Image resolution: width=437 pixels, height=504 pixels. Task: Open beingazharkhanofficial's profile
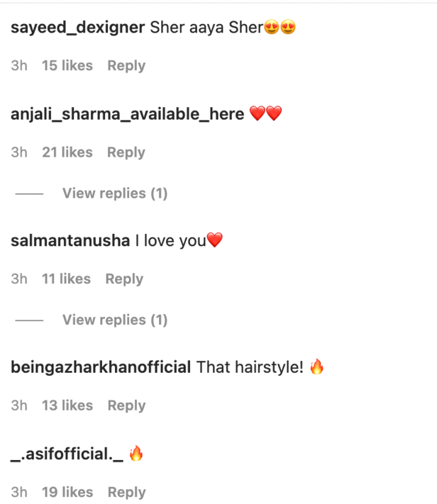101,367
